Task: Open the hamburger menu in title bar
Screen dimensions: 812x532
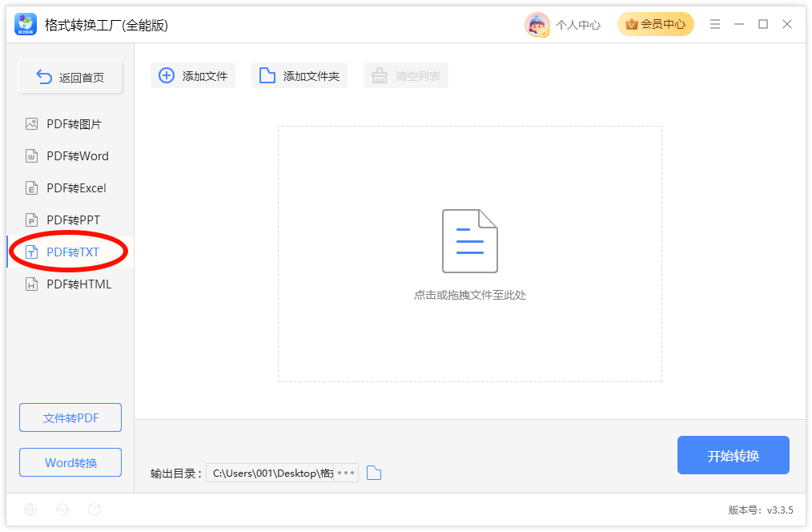Action: (x=714, y=24)
